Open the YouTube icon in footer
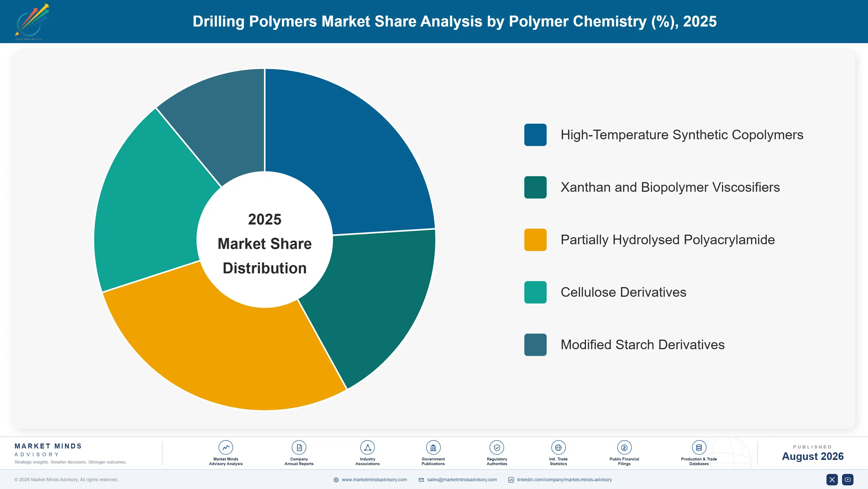This screenshot has height=489, width=868. point(848,480)
